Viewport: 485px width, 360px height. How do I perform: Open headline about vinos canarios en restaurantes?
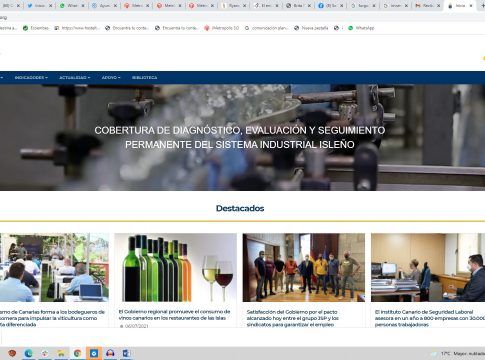(x=174, y=315)
